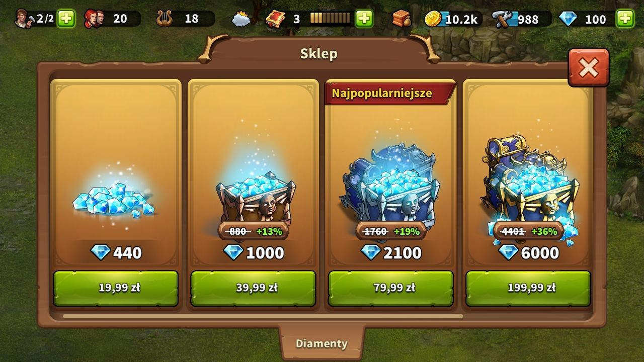Buy diamonds with plus button beside 100

[625, 19]
